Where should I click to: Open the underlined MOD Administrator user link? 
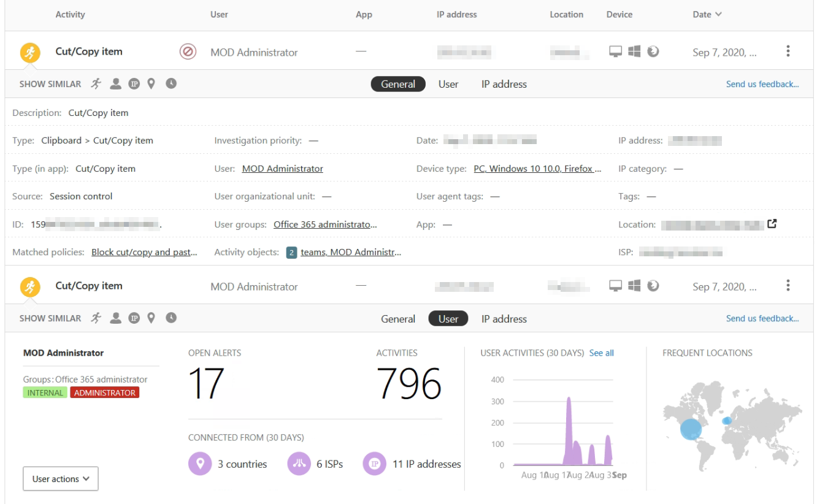[283, 169]
